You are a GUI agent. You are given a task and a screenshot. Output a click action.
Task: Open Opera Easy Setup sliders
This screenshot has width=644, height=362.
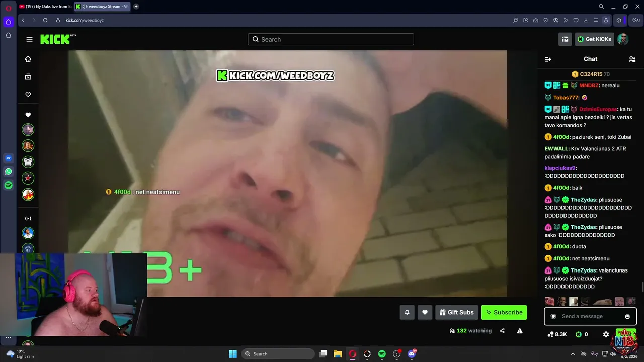(596, 20)
